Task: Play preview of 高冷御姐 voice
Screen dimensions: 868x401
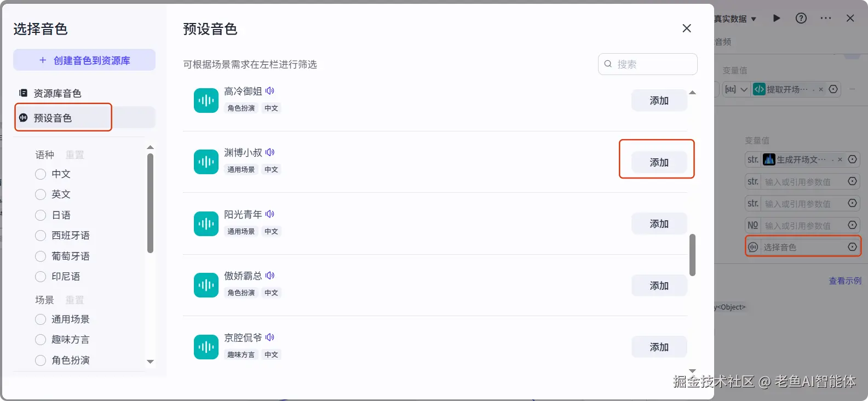Action: click(270, 91)
